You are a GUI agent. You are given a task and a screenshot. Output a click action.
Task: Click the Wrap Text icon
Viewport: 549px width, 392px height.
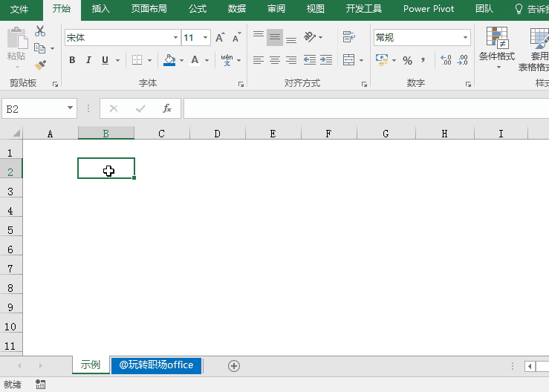point(348,37)
